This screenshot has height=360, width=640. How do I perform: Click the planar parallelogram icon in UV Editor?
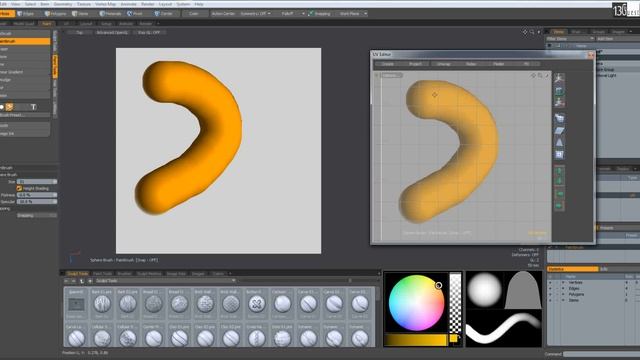tap(559, 131)
